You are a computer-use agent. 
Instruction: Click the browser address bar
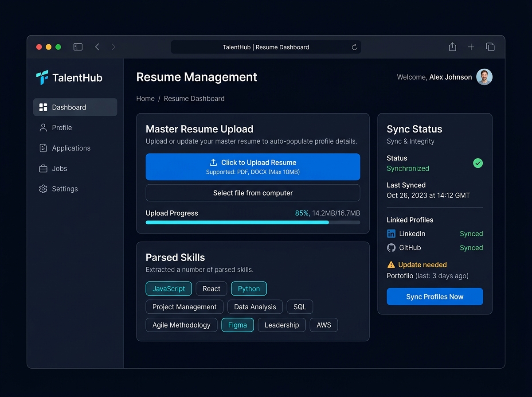pos(266,47)
